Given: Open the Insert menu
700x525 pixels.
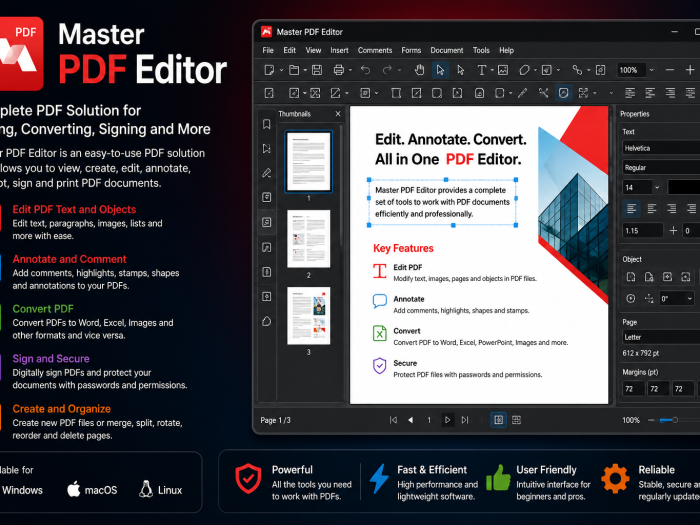Looking at the screenshot, I should coord(339,50).
